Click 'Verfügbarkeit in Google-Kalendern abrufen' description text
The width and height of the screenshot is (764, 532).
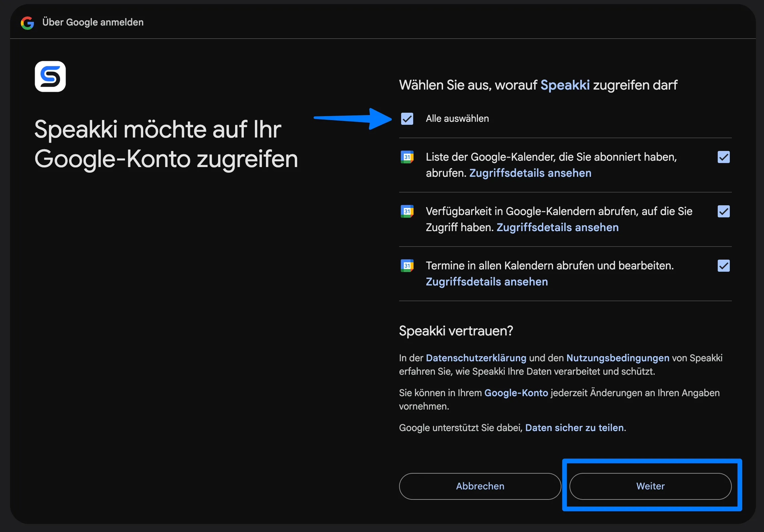click(559, 219)
